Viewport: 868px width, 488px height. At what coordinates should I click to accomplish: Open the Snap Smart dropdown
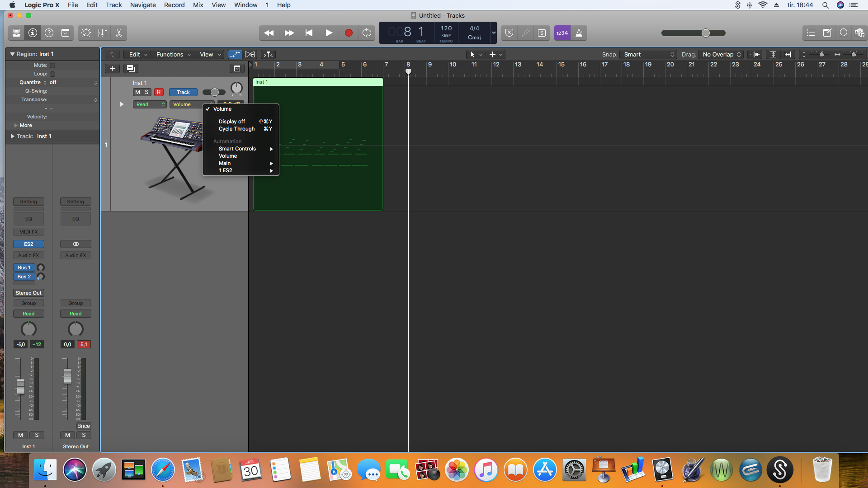click(x=649, y=54)
